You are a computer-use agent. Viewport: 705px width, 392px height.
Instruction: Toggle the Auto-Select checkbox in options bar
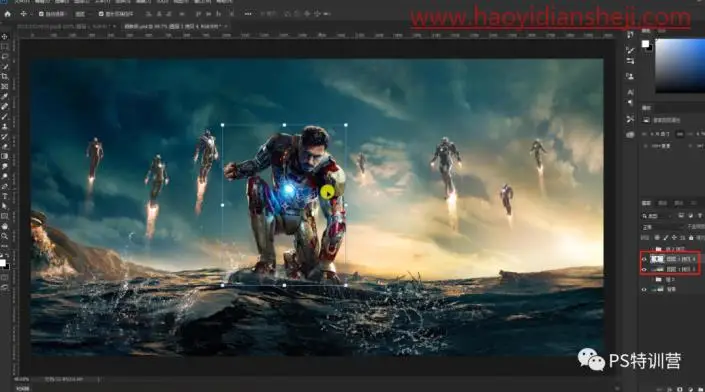tap(41, 14)
